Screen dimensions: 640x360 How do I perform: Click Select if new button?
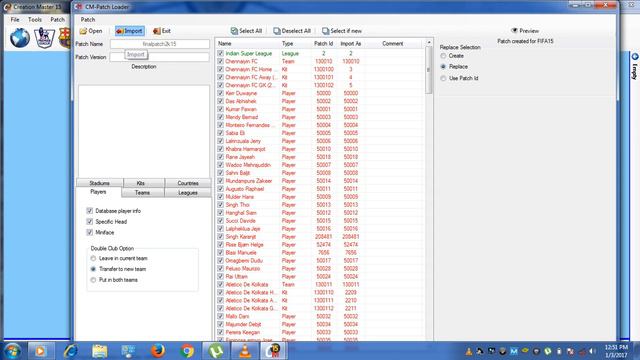342,31
